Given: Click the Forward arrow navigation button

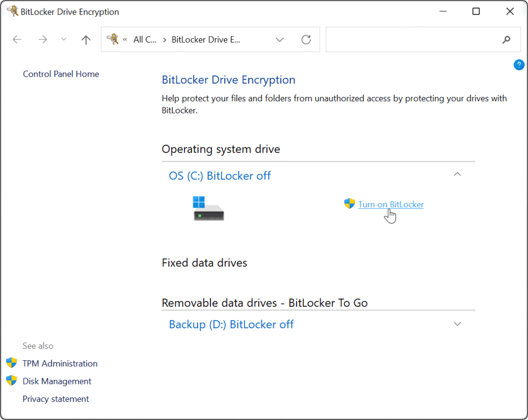Looking at the screenshot, I should coord(43,40).
